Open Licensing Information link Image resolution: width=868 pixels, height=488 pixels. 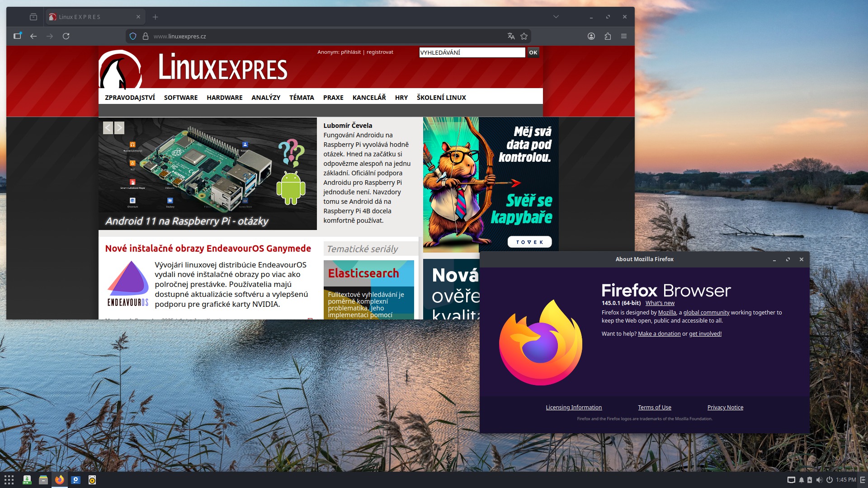574,408
